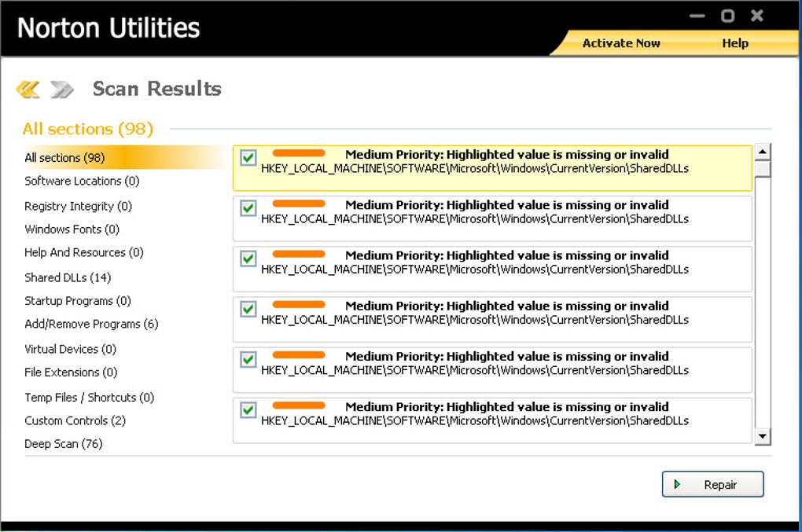Click the results scrollbar up arrow

point(762,152)
